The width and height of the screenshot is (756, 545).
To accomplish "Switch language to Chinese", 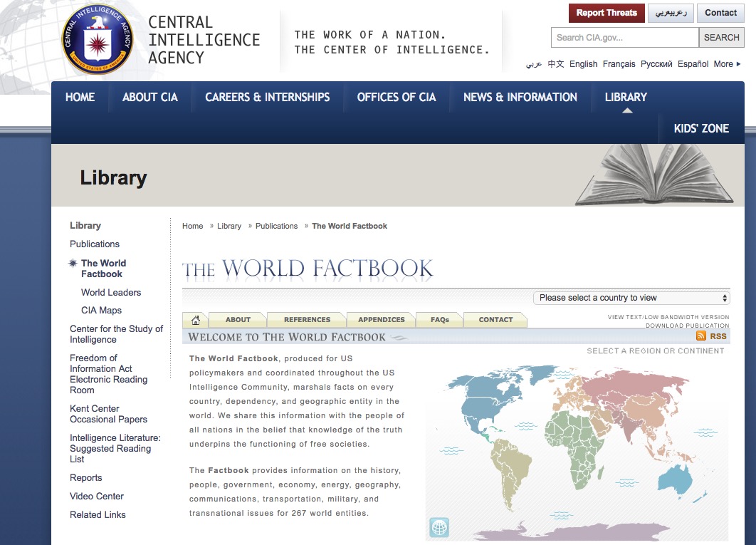I will point(555,63).
